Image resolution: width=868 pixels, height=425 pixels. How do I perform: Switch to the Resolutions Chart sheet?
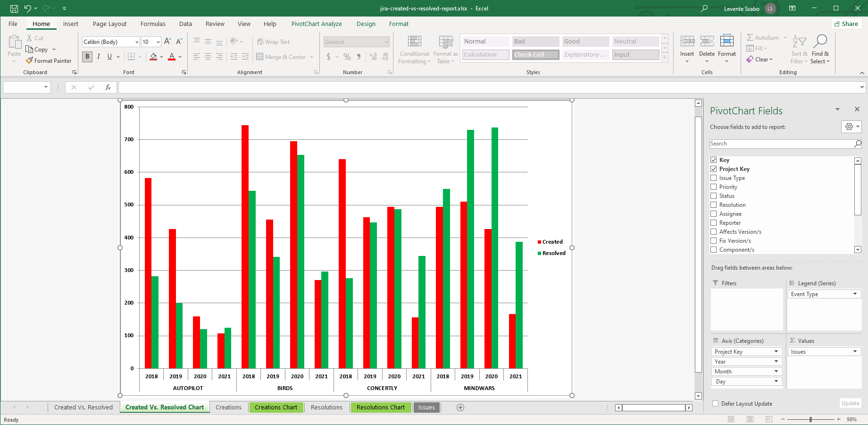[x=380, y=408]
